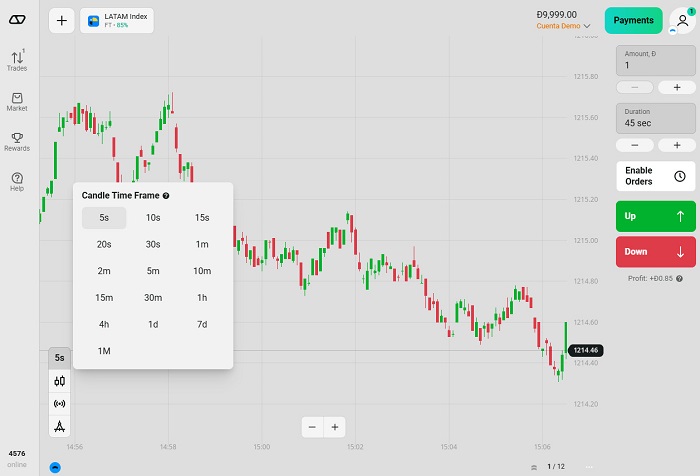Image resolution: width=700 pixels, height=476 pixels.
Task: Select the 15s candle time frame
Action: [x=202, y=217]
